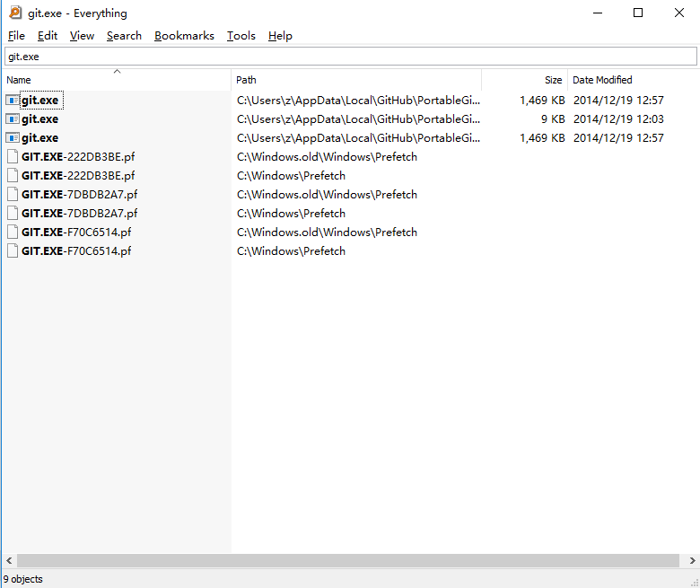
Task: Click file icon of GIT.EXE-222DB3BE.pf in Windows.old
Action: point(13,157)
